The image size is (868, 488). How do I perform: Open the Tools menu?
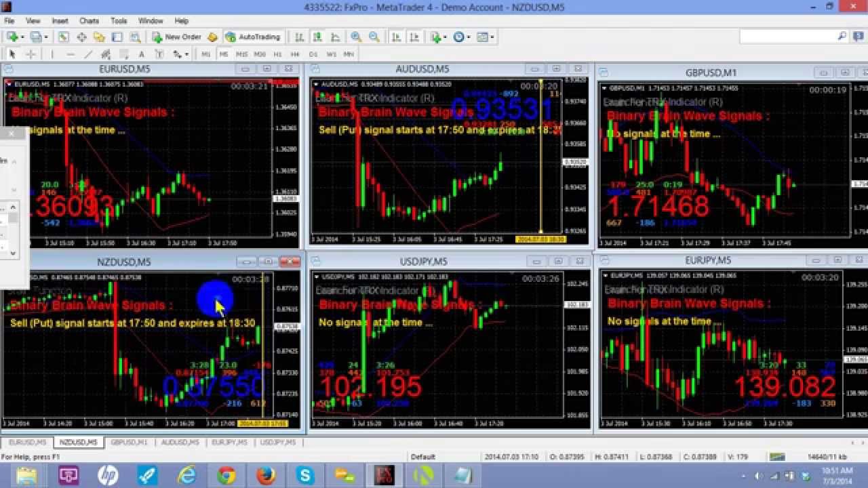click(119, 21)
